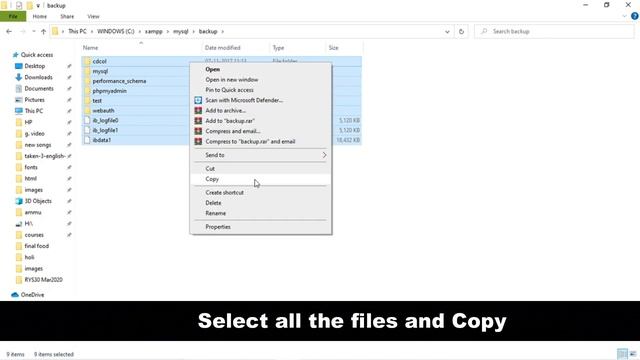Open the html folder in sidebar
The width and height of the screenshot is (640, 360).
click(31, 178)
